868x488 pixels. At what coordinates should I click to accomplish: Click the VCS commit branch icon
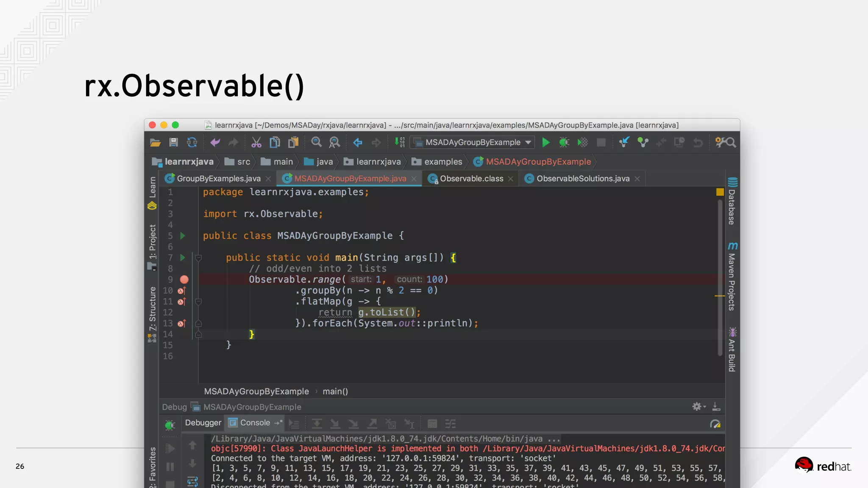pyautogui.click(x=643, y=143)
